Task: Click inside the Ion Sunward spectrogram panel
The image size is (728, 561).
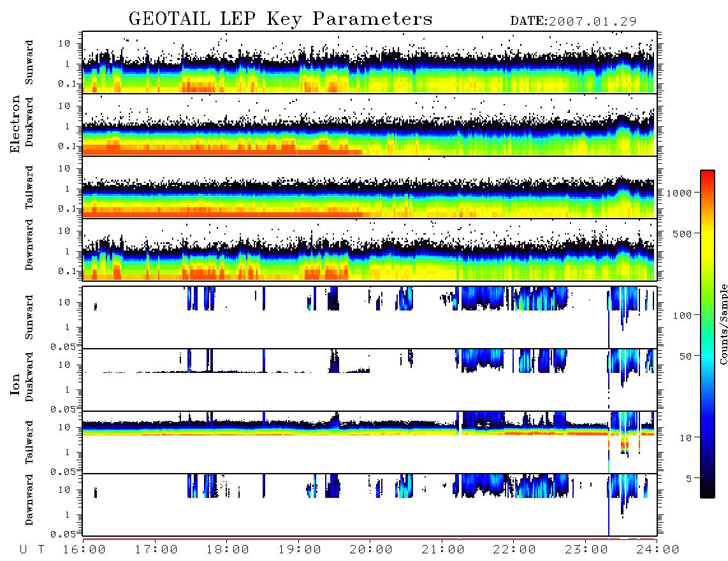Action: coord(370,317)
